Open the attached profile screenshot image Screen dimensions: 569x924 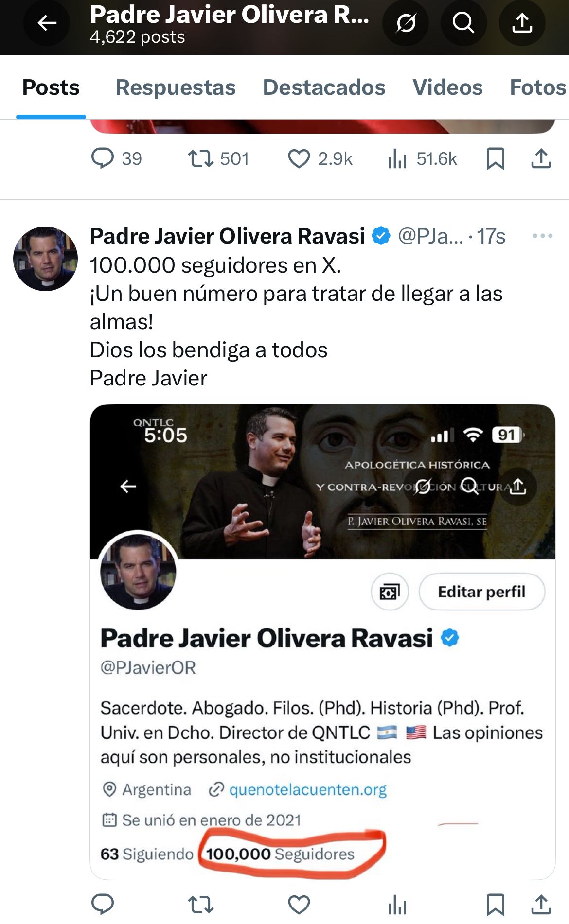coord(322,642)
